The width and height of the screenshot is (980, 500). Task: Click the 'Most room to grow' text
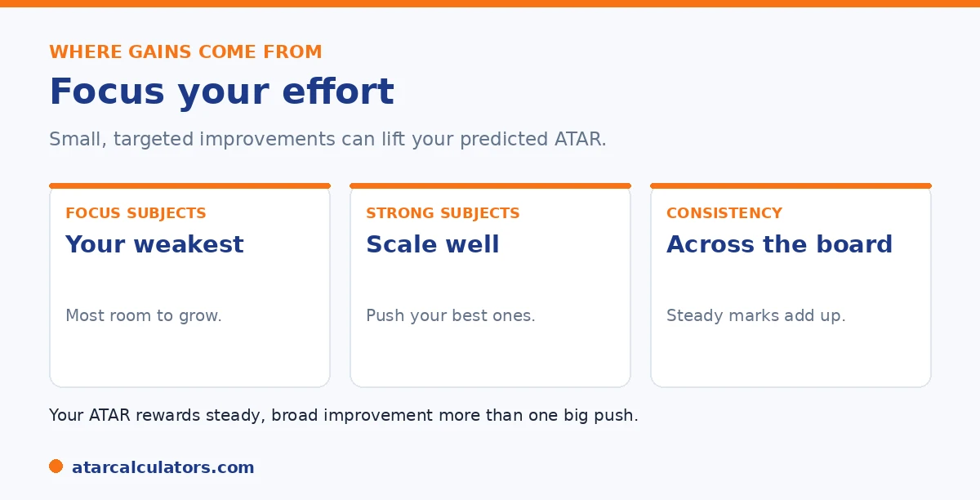pyautogui.click(x=144, y=315)
